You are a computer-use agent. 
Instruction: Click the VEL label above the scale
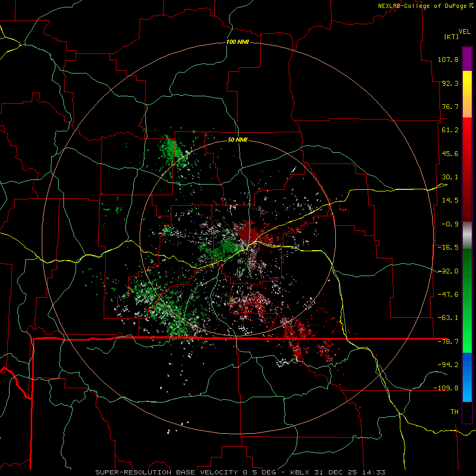coord(464,32)
